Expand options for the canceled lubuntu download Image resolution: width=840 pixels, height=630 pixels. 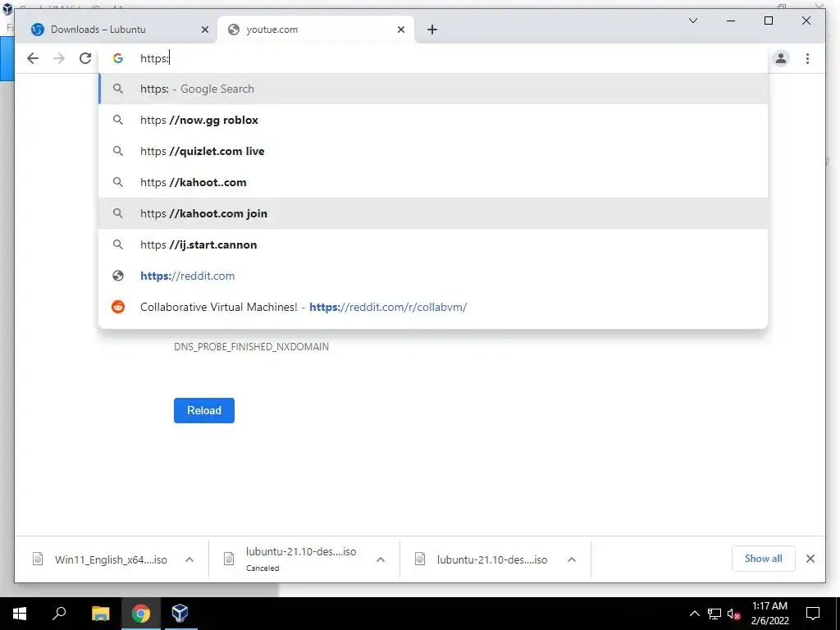tap(381, 559)
